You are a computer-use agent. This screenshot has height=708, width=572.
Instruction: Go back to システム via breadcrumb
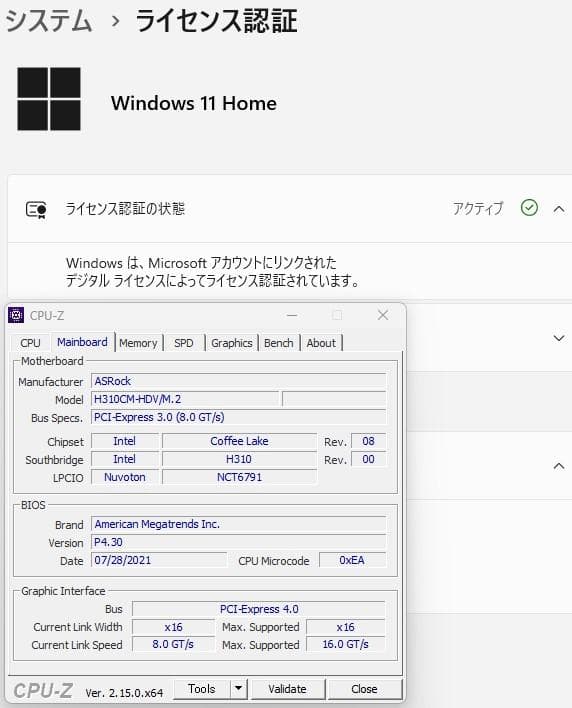[49, 21]
